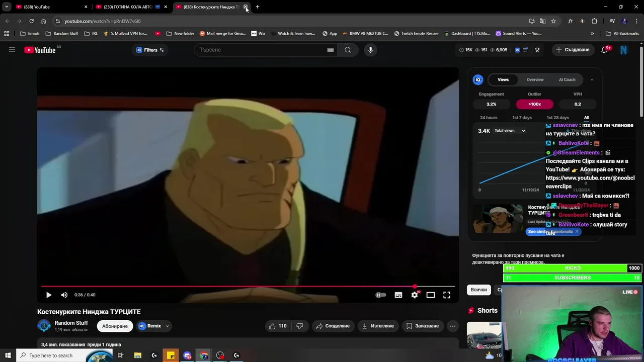The width and height of the screenshot is (644, 362).
Task: Open the account avatar menu
Action: [624, 50]
